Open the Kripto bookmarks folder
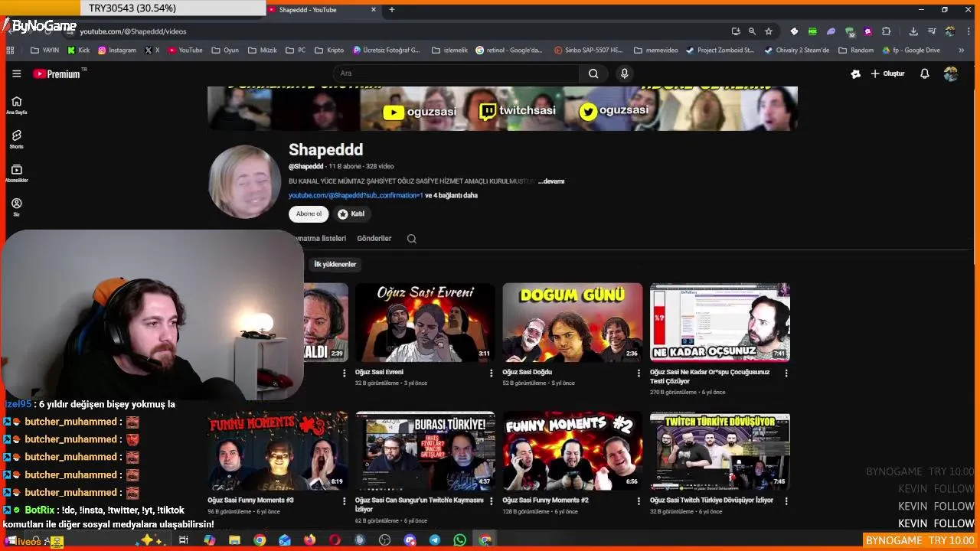980x551 pixels. [x=328, y=51]
